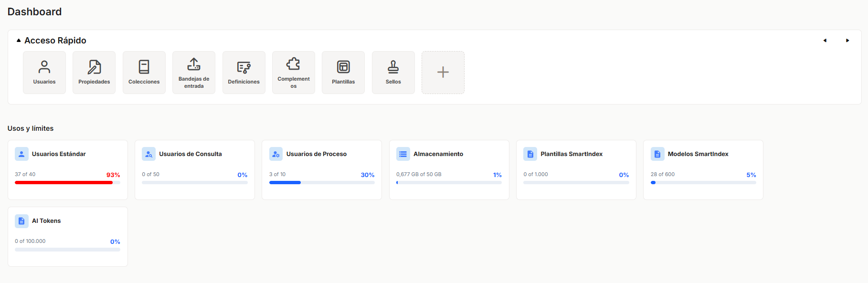The width and height of the screenshot is (868, 283).
Task: Open the Propiedades shortcut
Action: tap(94, 73)
